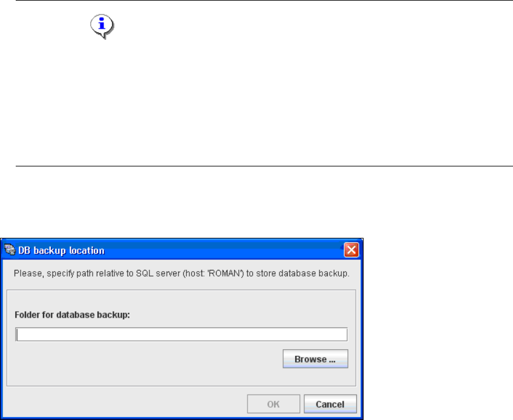
Task: Click the word 'Browse' on the button
Action: tap(310, 359)
